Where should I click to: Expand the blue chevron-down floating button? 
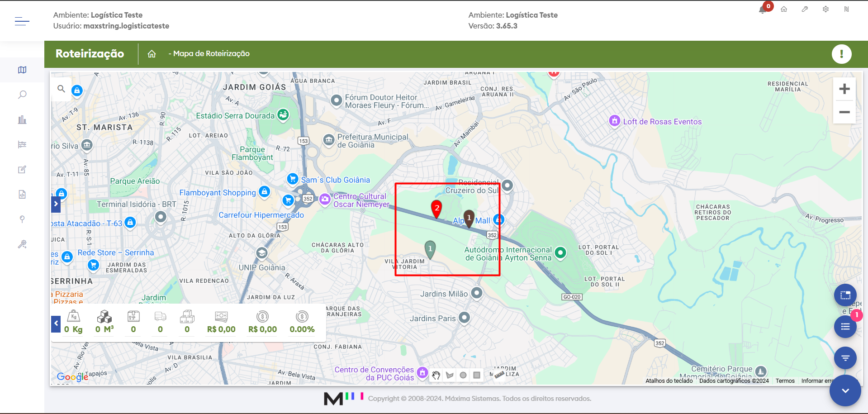click(x=845, y=390)
